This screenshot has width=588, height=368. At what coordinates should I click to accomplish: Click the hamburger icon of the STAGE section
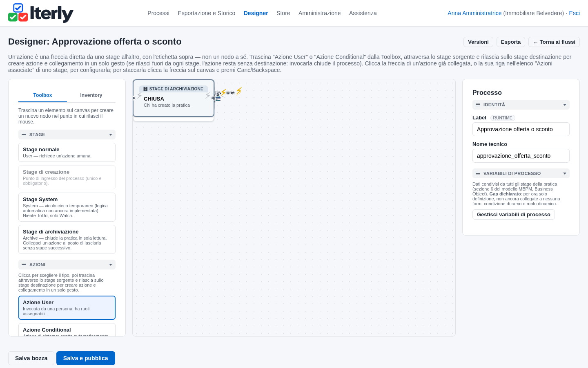pos(24,135)
